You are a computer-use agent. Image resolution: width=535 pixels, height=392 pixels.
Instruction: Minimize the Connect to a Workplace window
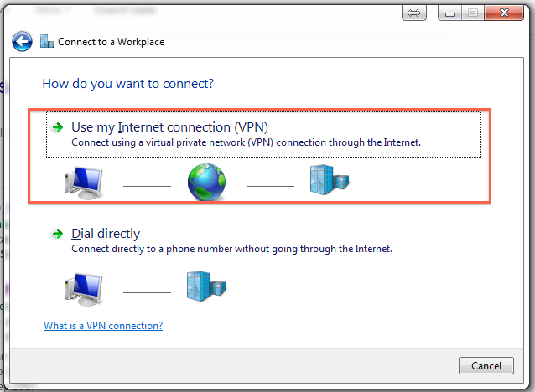[x=450, y=13]
